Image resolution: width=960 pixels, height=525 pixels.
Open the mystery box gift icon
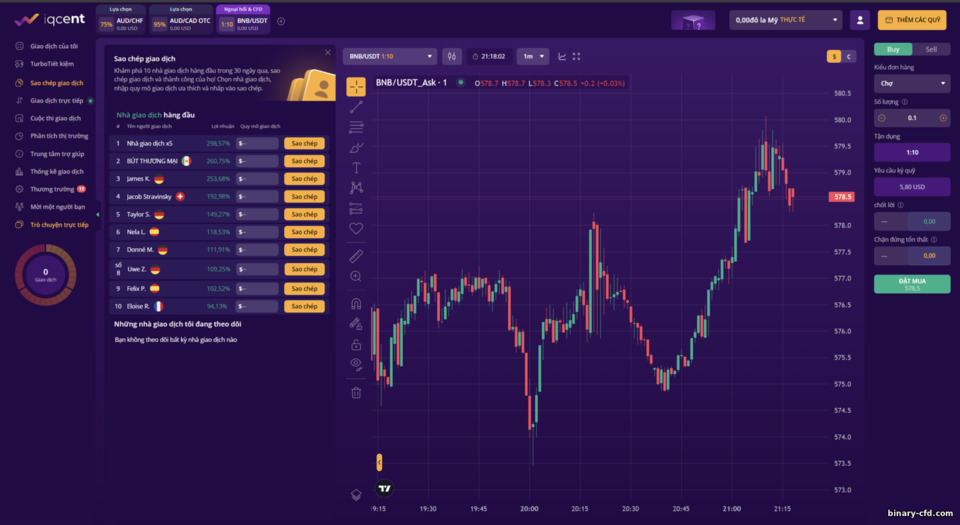[x=693, y=21]
